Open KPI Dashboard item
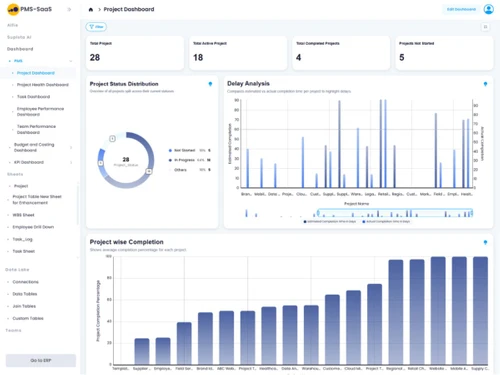Image resolution: width=500 pixels, height=375 pixels. 29,162
